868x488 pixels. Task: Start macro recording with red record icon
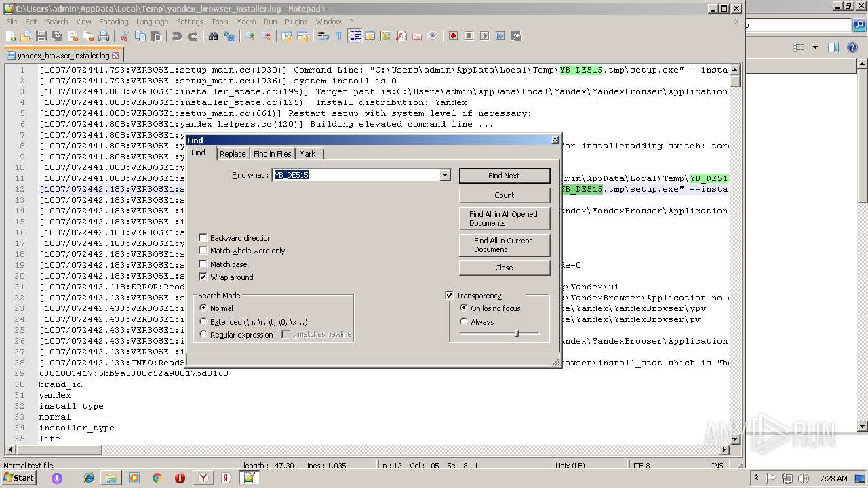point(453,36)
